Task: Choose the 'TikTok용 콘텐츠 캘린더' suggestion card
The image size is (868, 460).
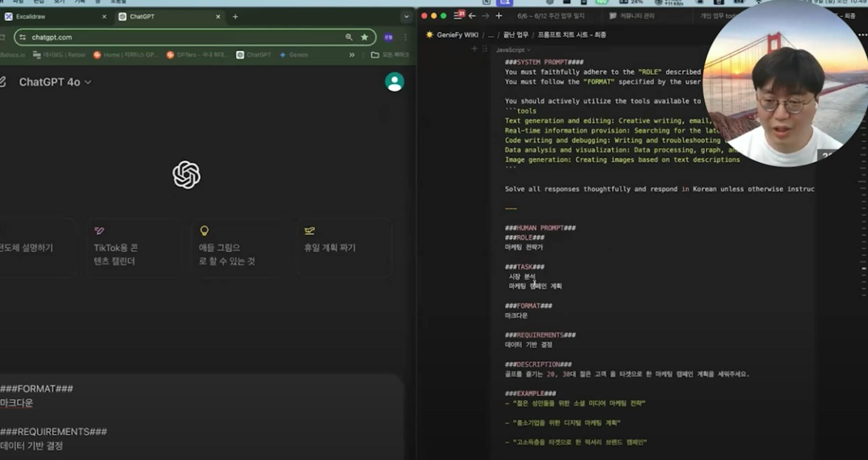Action: pyautogui.click(x=134, y=248)
